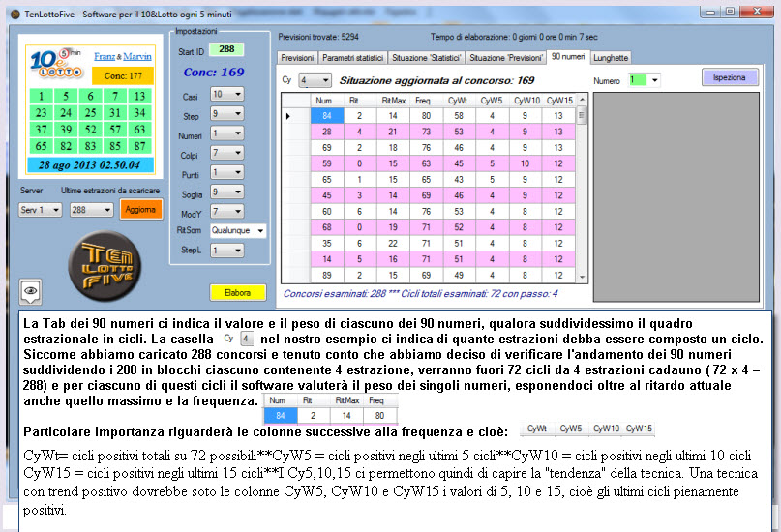Expand the Step dropdown showing 9
The image size is (781, 532).
227,113
